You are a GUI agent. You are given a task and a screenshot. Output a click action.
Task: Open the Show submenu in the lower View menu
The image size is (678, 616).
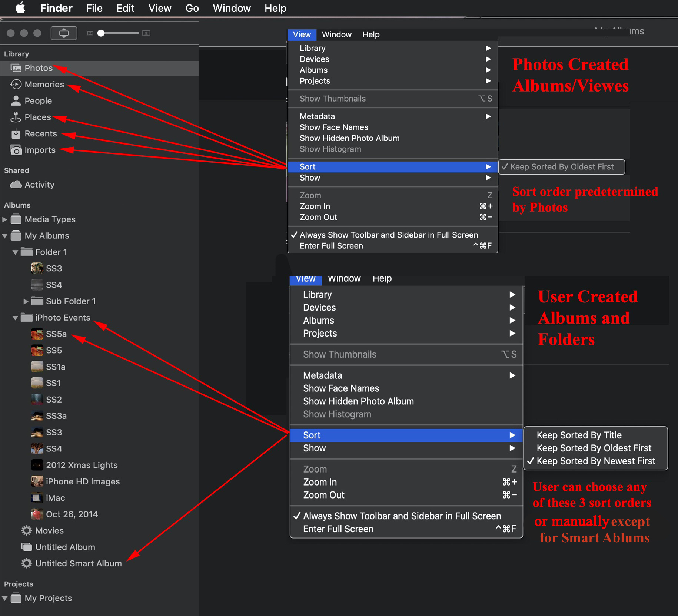406,448
